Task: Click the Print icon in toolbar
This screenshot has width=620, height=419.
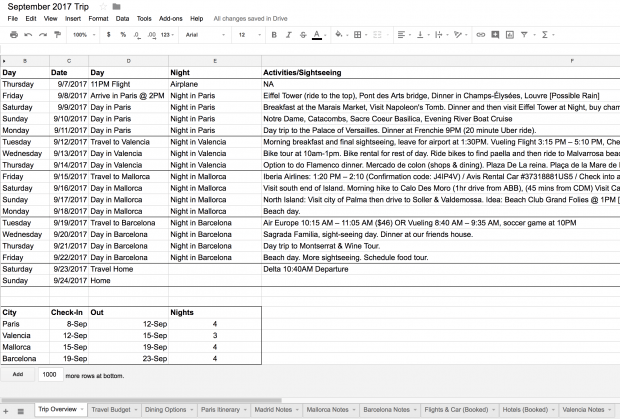Action: [x=13, y=34]
